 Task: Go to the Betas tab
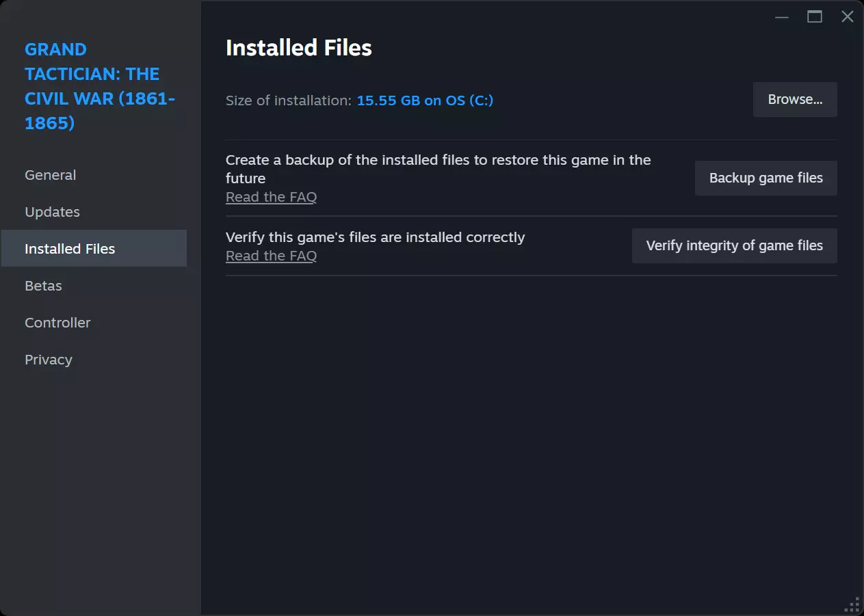(43, 286)
